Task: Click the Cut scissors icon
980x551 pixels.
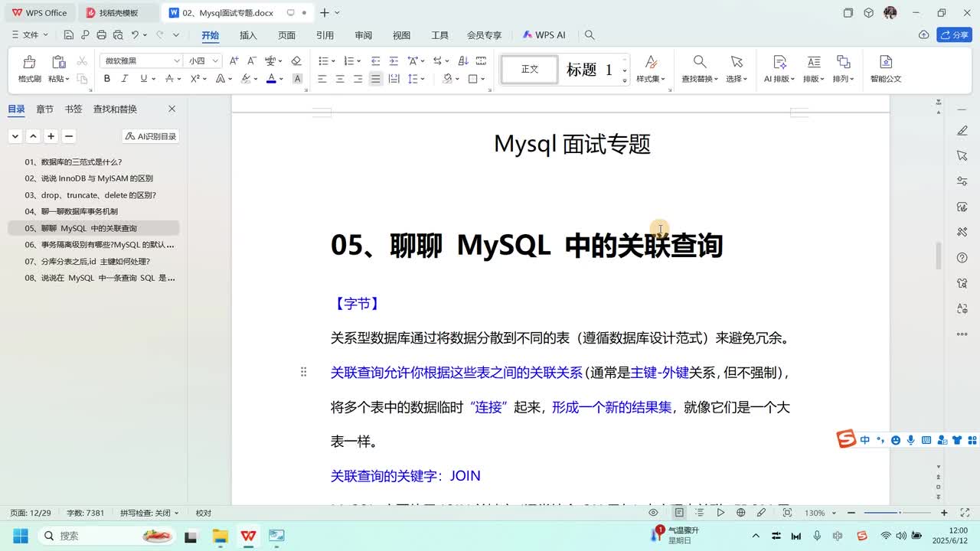Action: click(82, 61)
